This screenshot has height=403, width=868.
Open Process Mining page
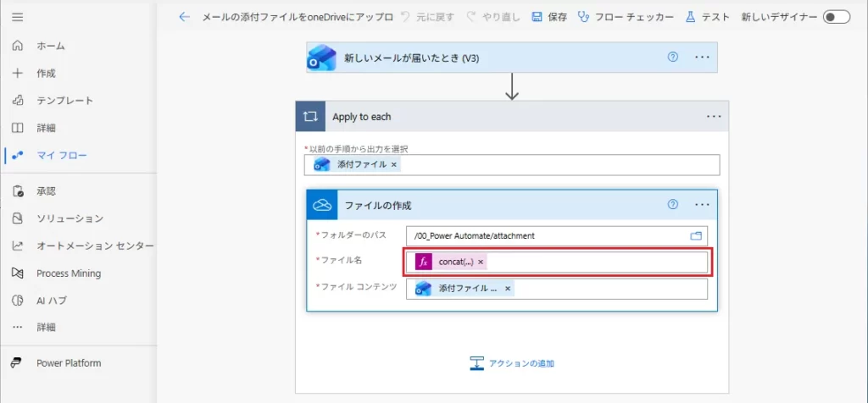(x=69, y=273)
